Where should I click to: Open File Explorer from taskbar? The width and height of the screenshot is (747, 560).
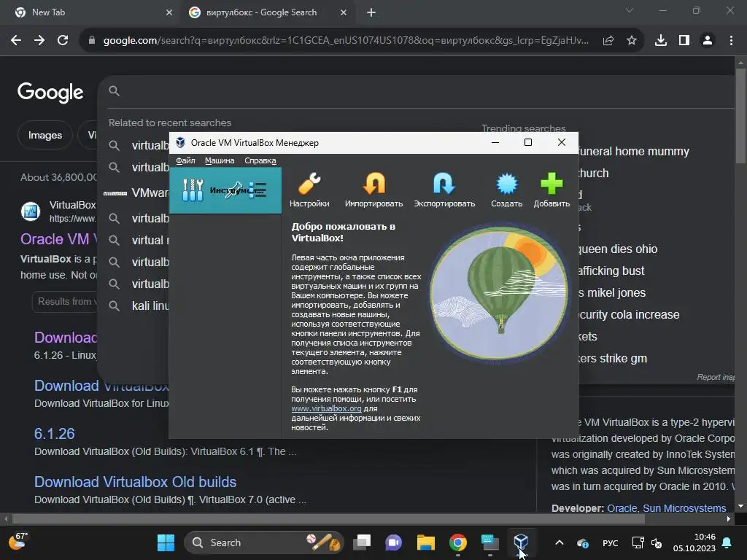pos(426,542)
